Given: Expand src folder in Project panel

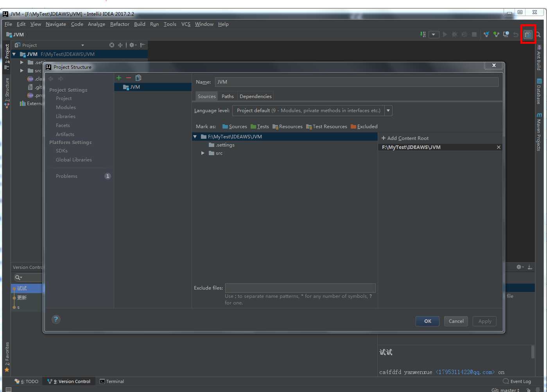Looking at the screenshot, I should [22, 71].
